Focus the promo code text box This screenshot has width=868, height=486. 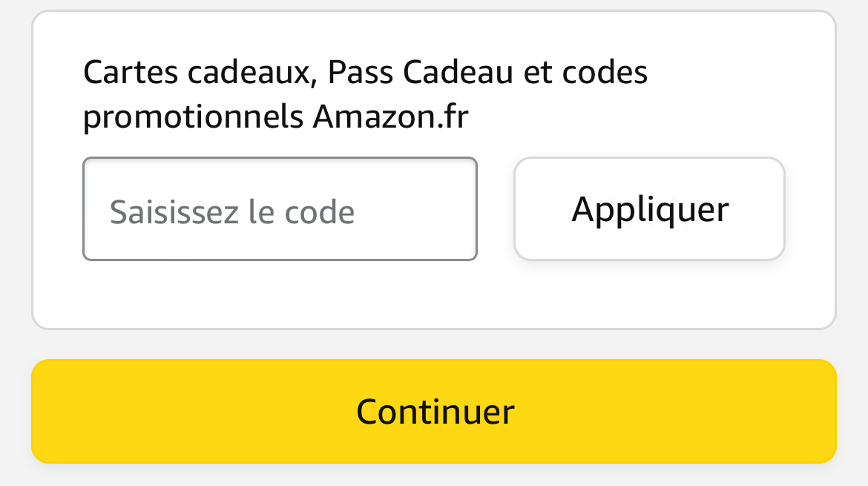(280, 209)
